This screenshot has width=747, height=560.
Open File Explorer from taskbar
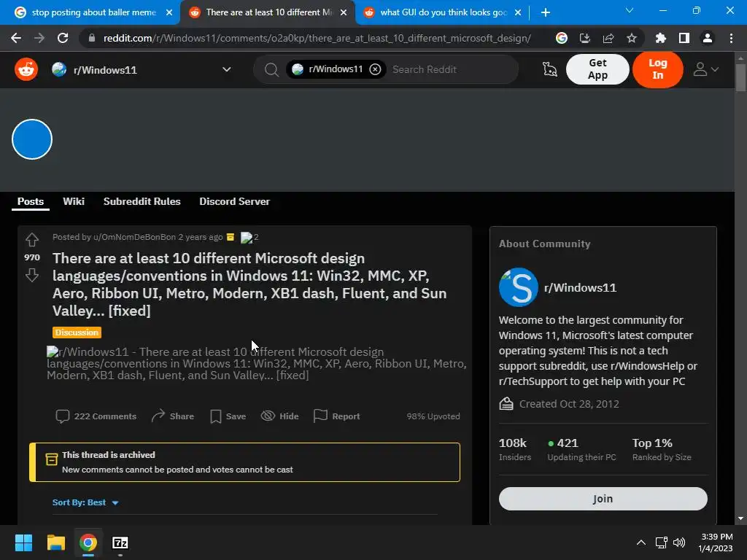coord(55,542)
